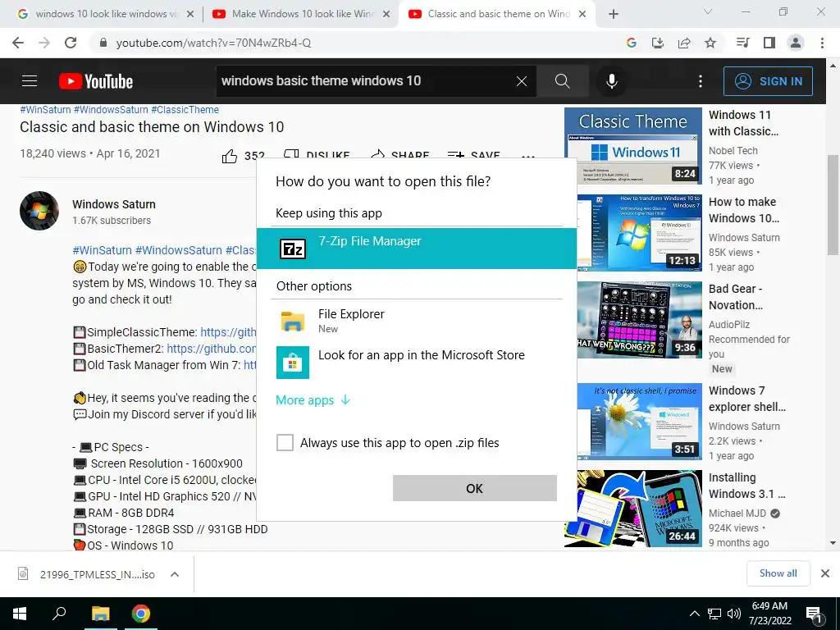840x630 pixels.
Task: Expand More apps list in dialog
Action: pyautogui.click(x=313, y=400)
